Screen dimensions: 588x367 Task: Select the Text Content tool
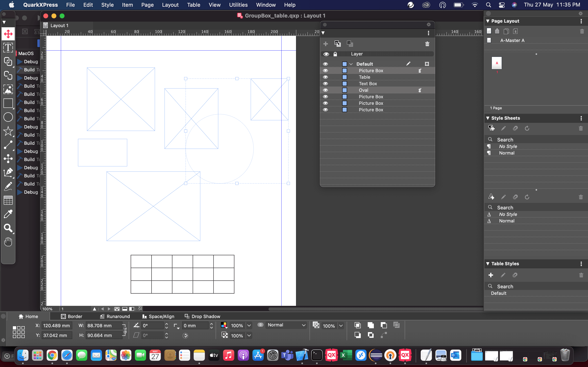(x=8, y=48)
